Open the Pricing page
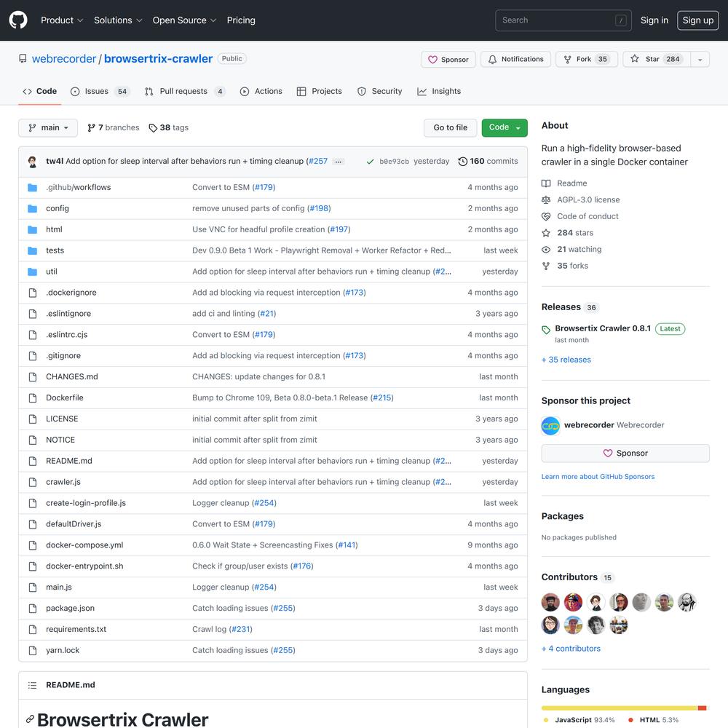Image resolution: width=728 pixels, height=728 pixels. 241,20
